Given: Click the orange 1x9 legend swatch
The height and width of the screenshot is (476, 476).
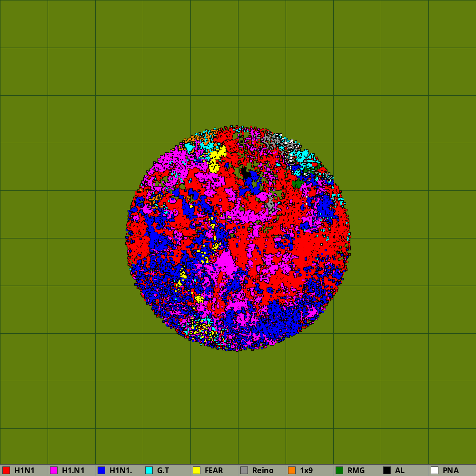Looking at the screenshot, I should coord(292,470).
